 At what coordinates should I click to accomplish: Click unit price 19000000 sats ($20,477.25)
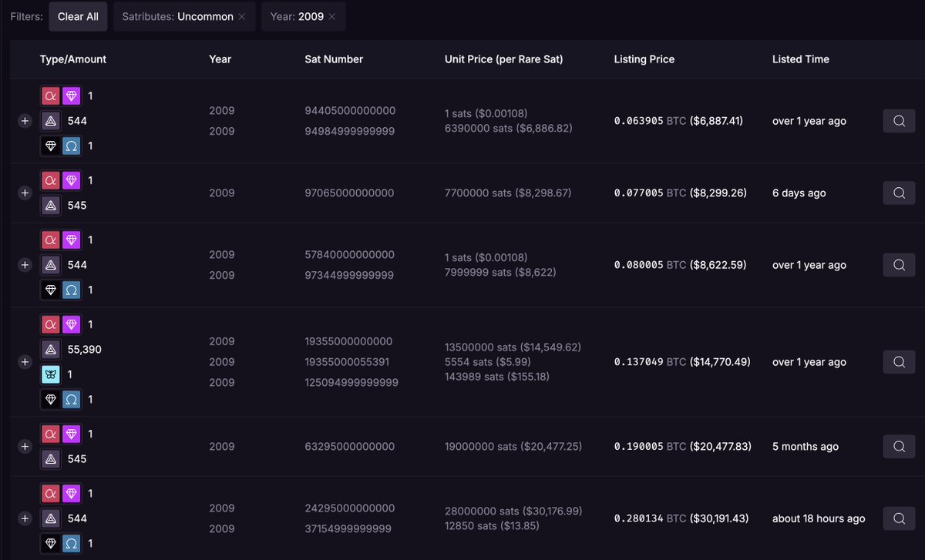(513, 447)
